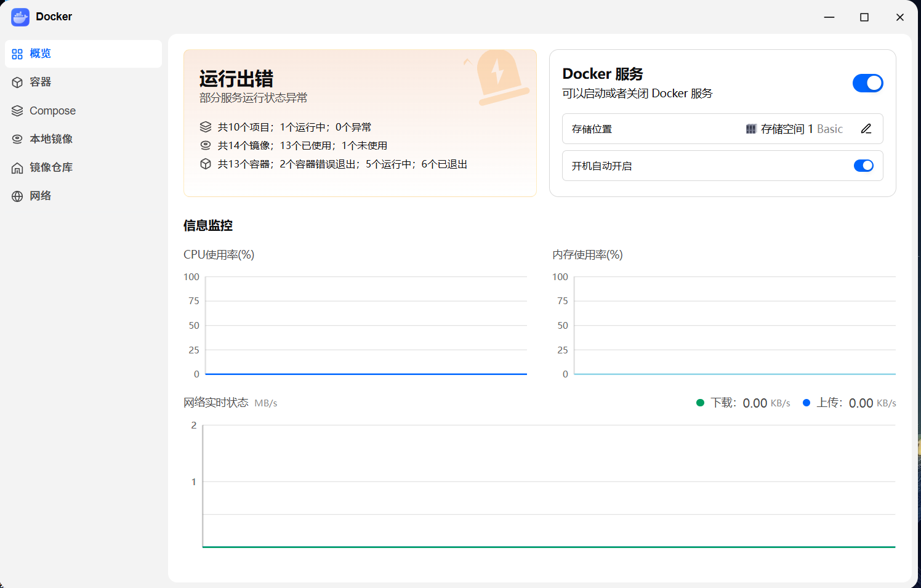Click inside the network status chart

point(549,486)
